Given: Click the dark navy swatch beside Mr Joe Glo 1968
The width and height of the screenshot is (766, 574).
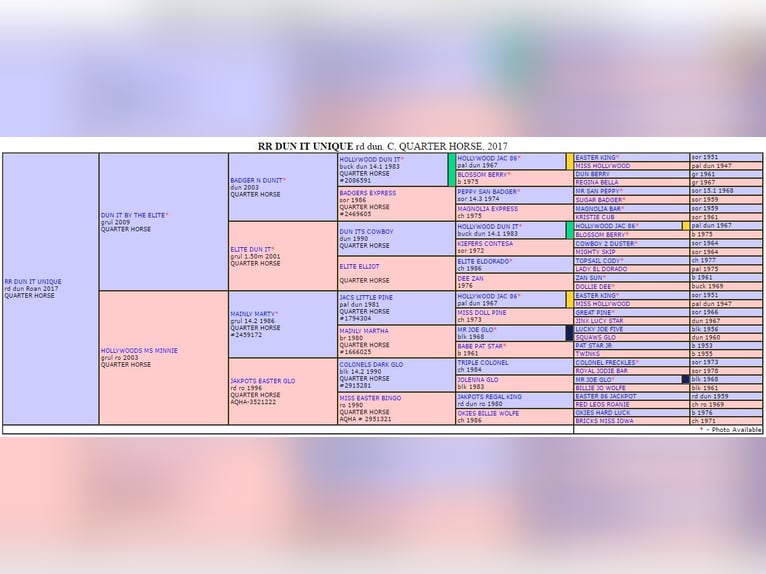Looking at the screenshot, I should [569, 333].
